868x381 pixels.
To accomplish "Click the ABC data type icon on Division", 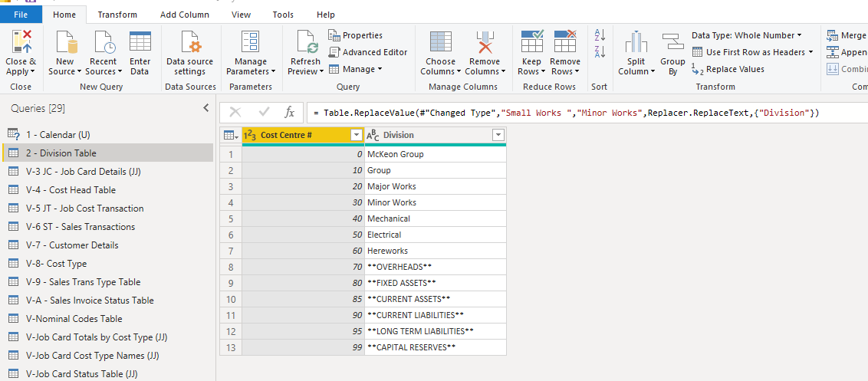I will coord(373,136).
